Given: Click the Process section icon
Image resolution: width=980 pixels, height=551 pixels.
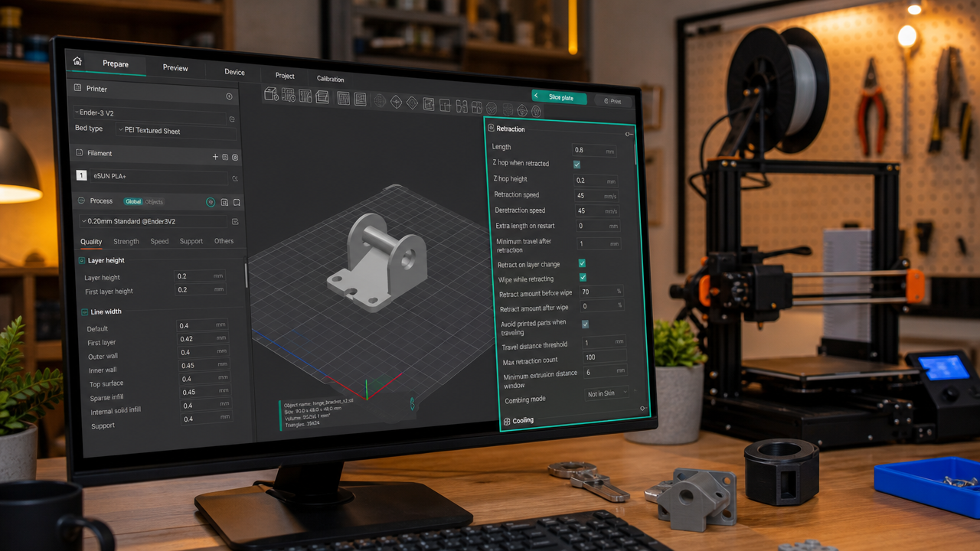Looking at the screenshot, I should 81,201.
